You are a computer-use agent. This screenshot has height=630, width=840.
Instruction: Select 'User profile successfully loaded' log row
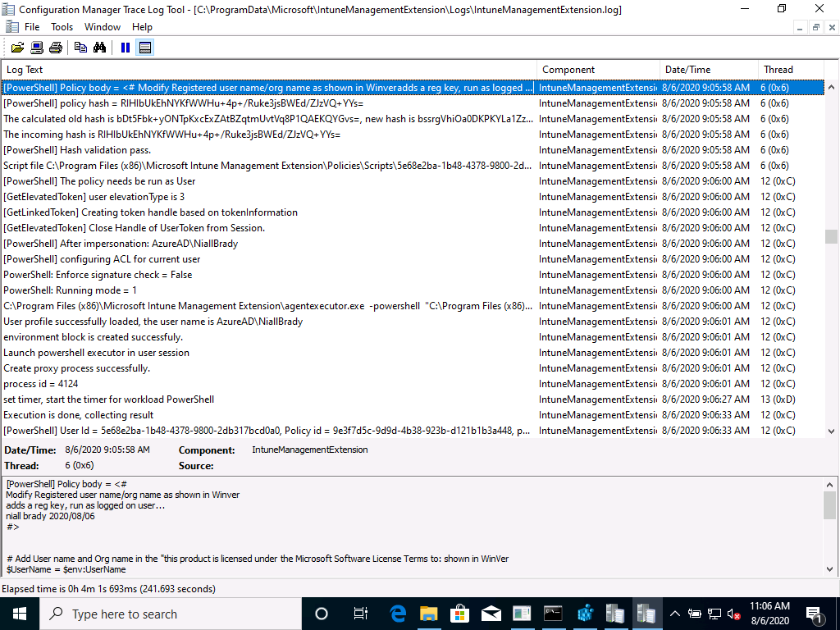(413, 322)
